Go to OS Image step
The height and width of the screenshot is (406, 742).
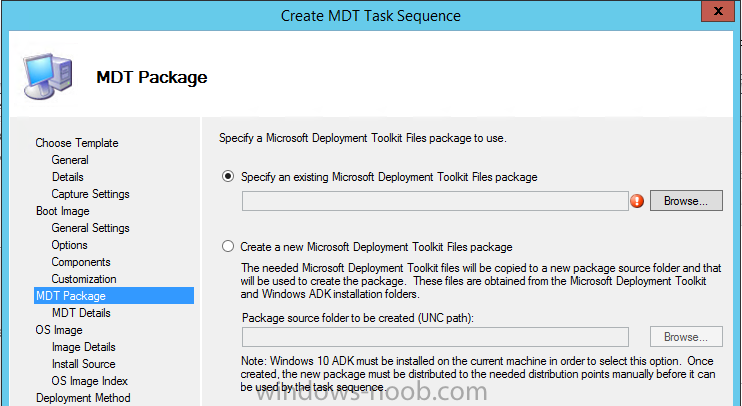point(59,330)
